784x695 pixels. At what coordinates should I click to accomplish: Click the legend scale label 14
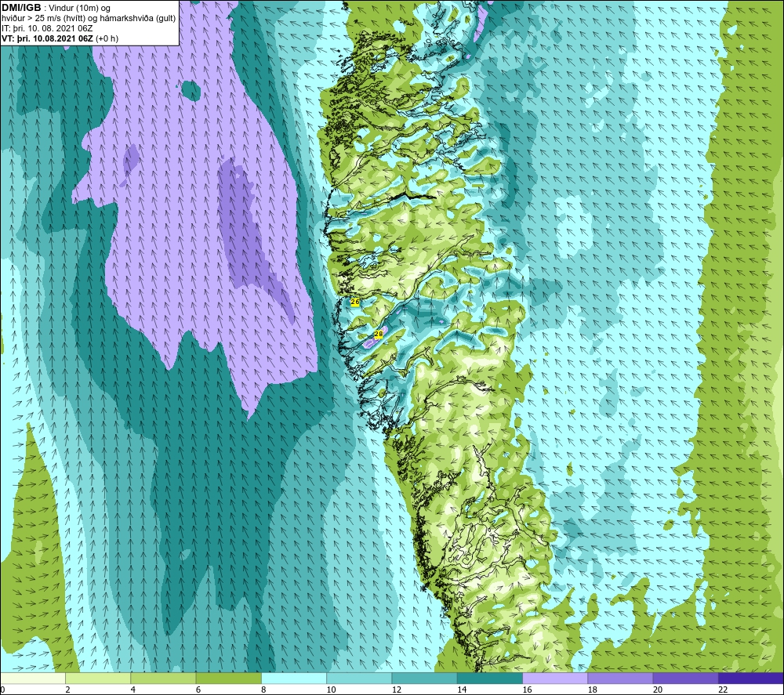coord(462,690)
